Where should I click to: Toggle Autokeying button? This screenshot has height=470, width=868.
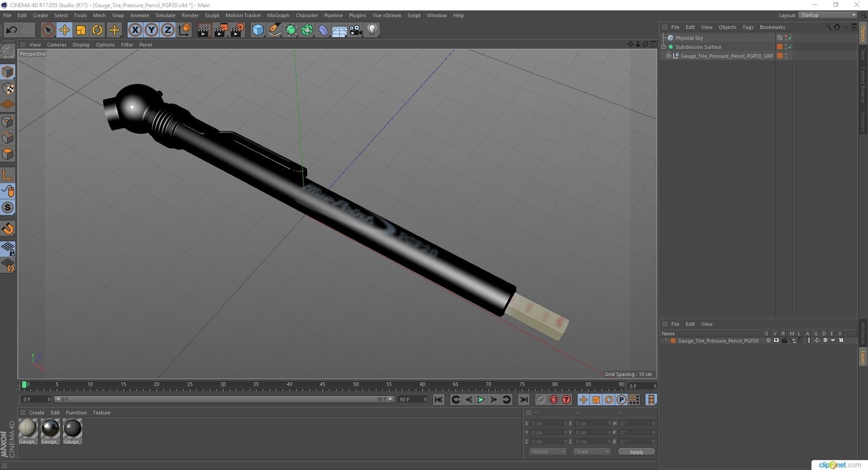[x=553, y=399]
